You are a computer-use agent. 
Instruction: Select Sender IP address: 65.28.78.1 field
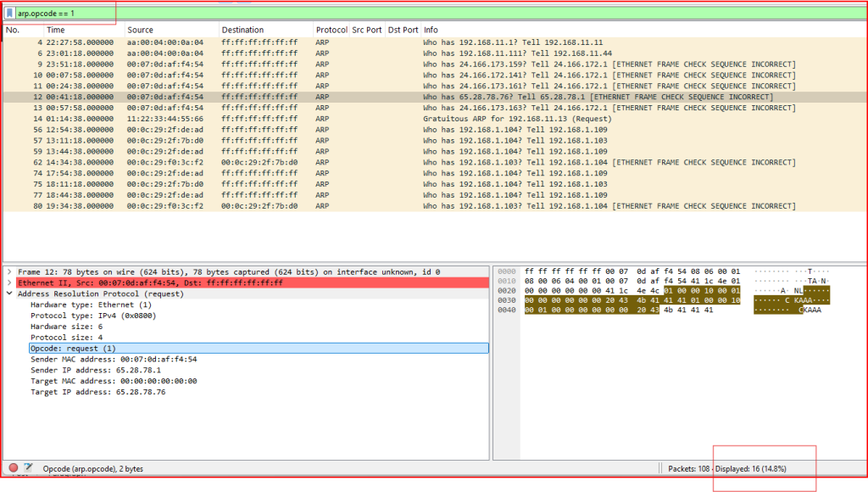click(95, 370)
